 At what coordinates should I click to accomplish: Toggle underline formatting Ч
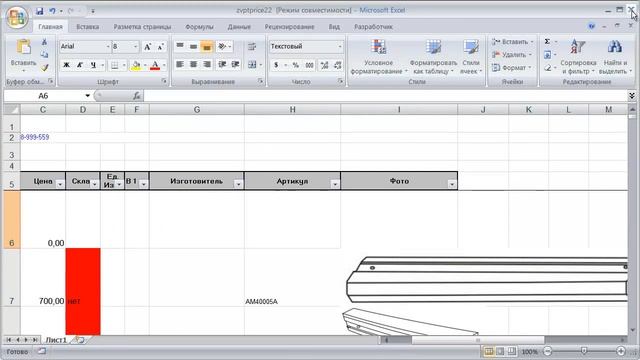click(x=93, y=65)
